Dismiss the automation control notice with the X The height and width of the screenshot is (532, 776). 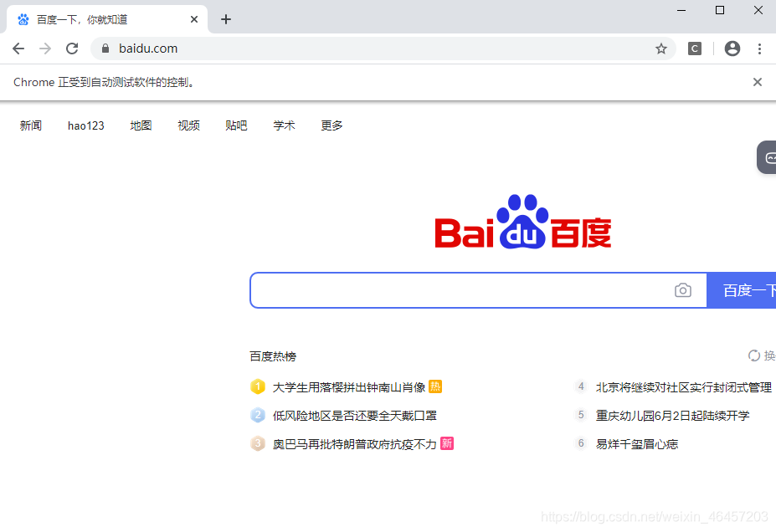pos(757,81)
